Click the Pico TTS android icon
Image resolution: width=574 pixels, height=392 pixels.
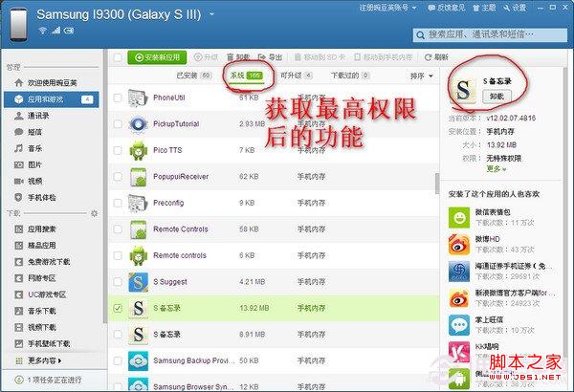click(x=139, y=150)
